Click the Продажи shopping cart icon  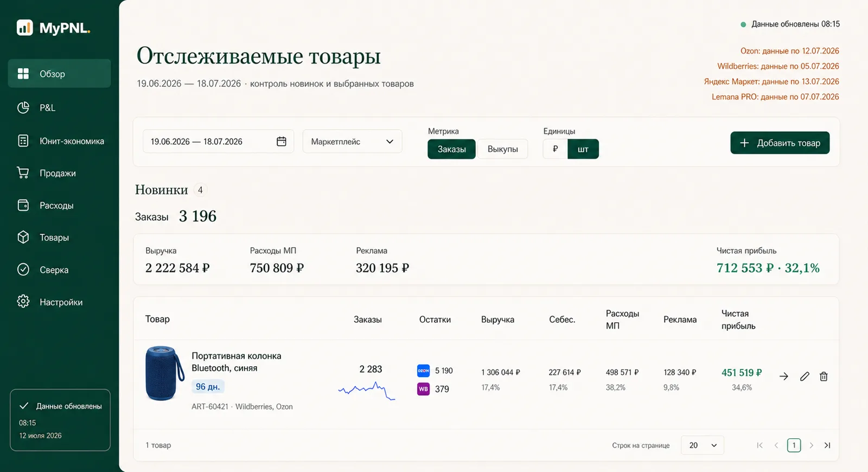(23, 173)
